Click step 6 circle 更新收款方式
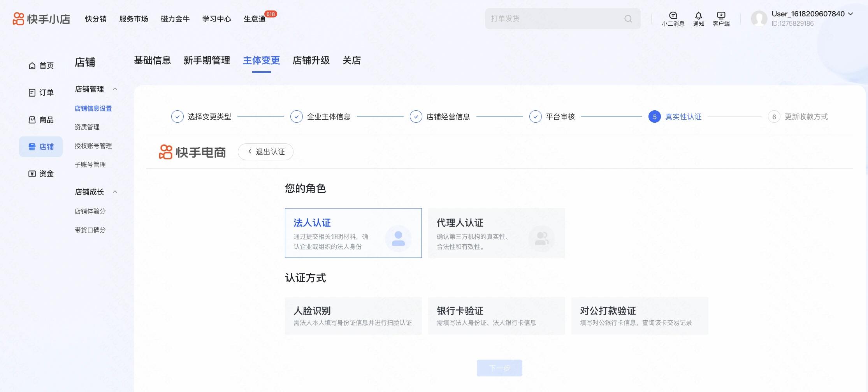Screen dimensions: 868x392 click(774, 117)
